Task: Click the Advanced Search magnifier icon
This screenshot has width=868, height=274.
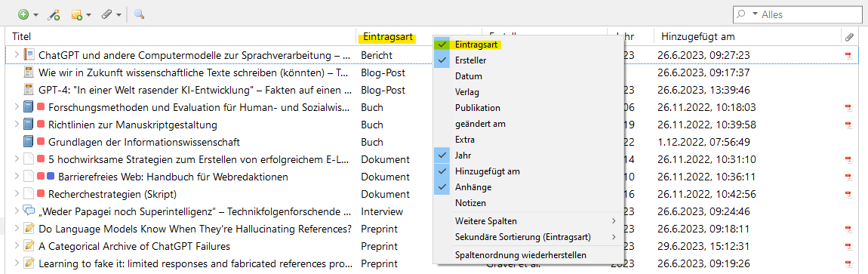Action: (139, 15)
